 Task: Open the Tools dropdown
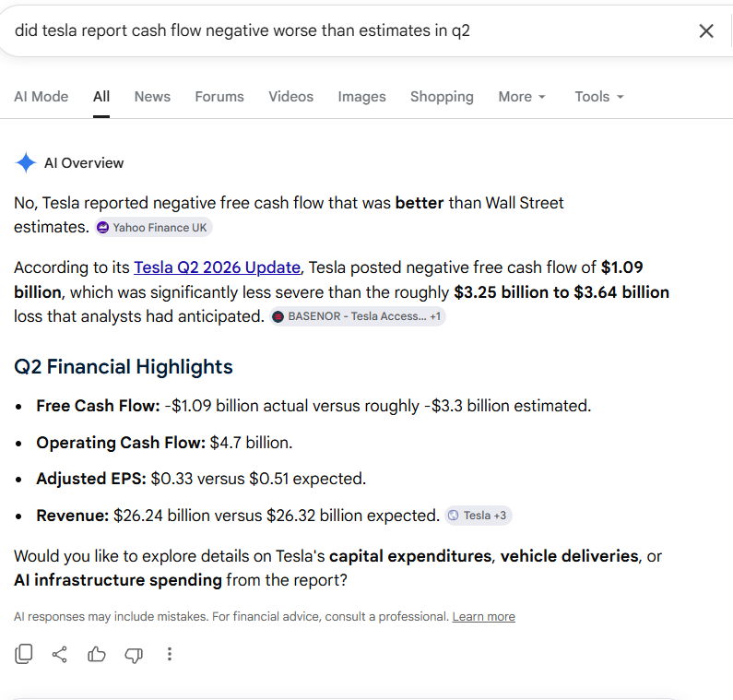pyautogui.click(x=599, y=96)
